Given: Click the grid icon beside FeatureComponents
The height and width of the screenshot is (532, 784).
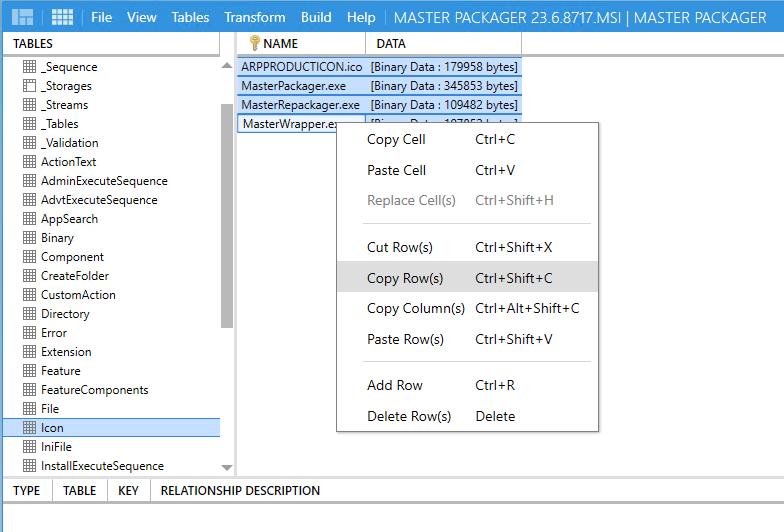Looking at the screenshot, I should [30, 390].
